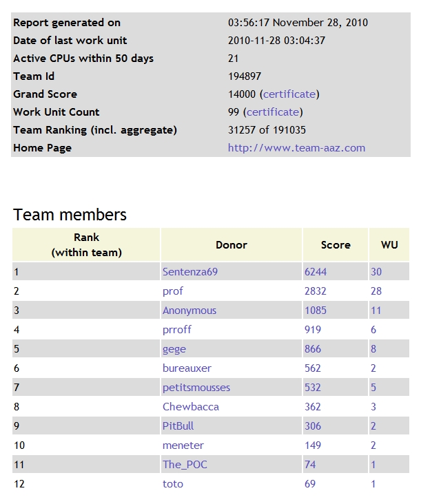Click the donor link named prof
The image size is (421, 504).
click(173, 291)
